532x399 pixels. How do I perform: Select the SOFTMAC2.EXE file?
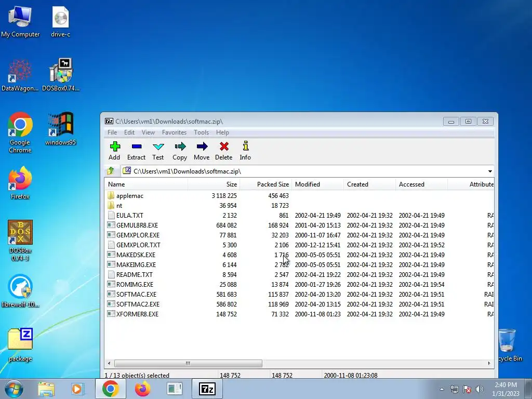pos(138,304)
